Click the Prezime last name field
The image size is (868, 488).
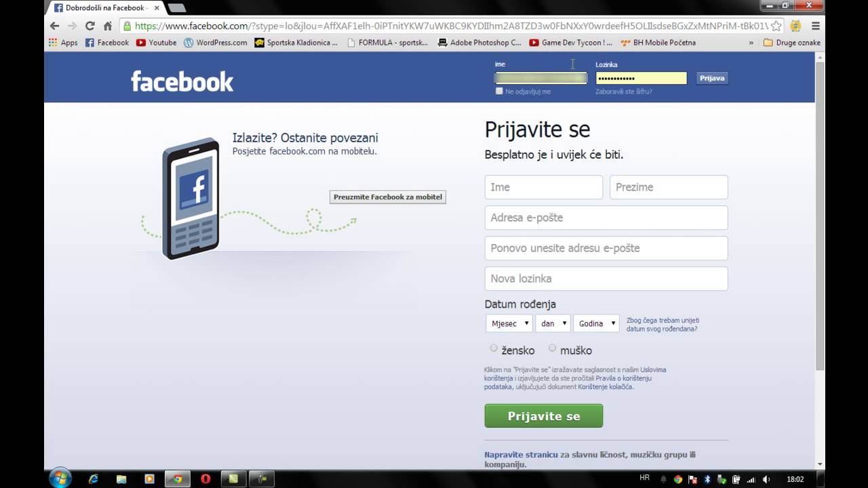coord(669,187)
